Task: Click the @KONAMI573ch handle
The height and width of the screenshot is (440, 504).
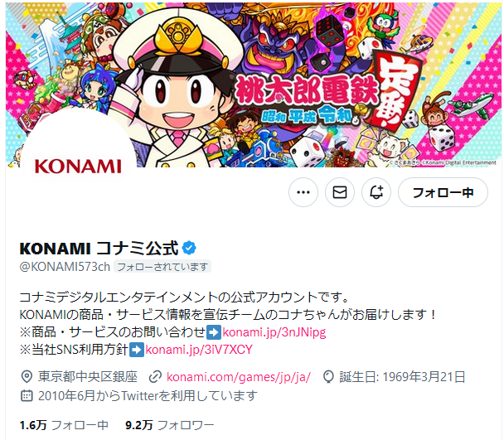Action: [x=65, y=267]
